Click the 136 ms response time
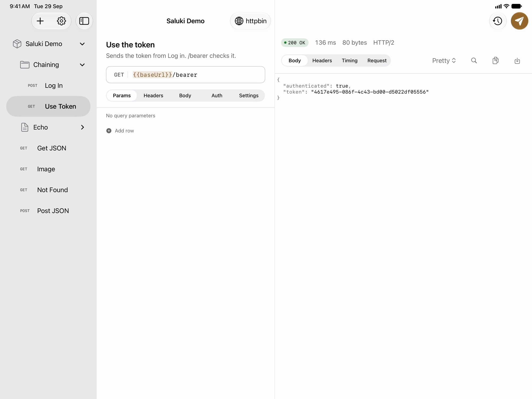This screenshot has width=532, height=399. [x=325, y=43]
